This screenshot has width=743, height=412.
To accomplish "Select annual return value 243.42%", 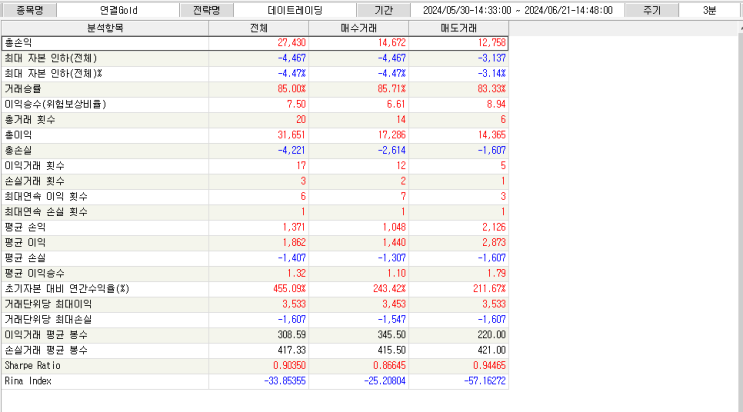I will tap(390, 288).
